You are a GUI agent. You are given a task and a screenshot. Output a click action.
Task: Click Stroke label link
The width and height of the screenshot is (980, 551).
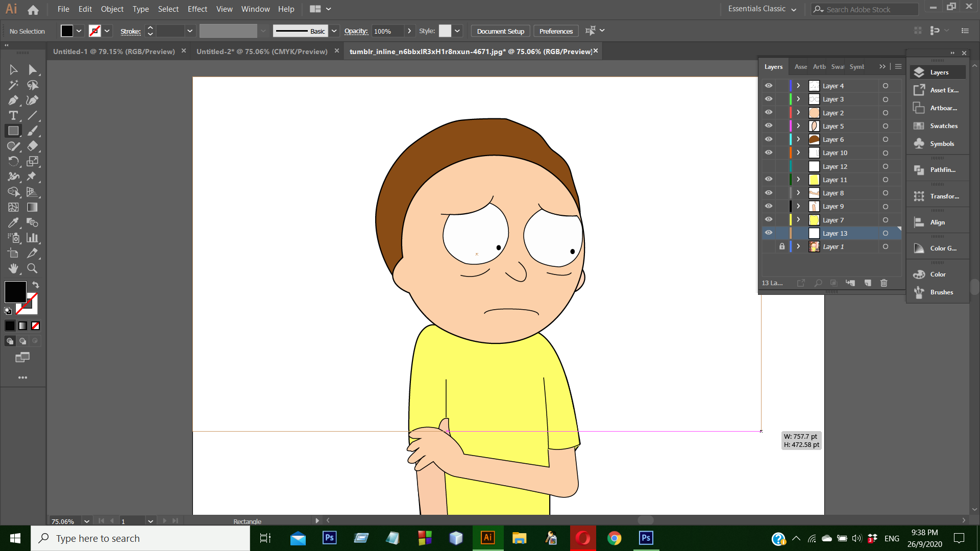pyautogui.click(x=131, y=32)
